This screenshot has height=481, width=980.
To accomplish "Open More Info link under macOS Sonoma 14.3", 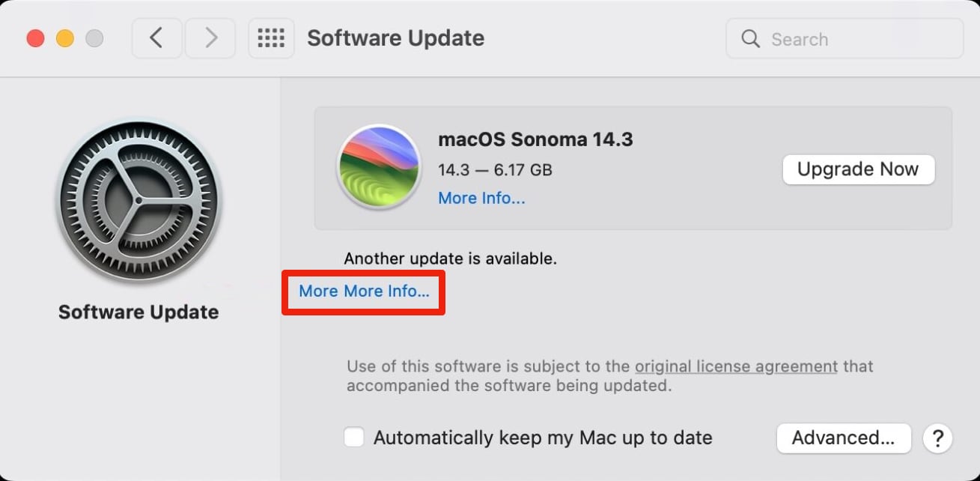I will tap(481, 198).
